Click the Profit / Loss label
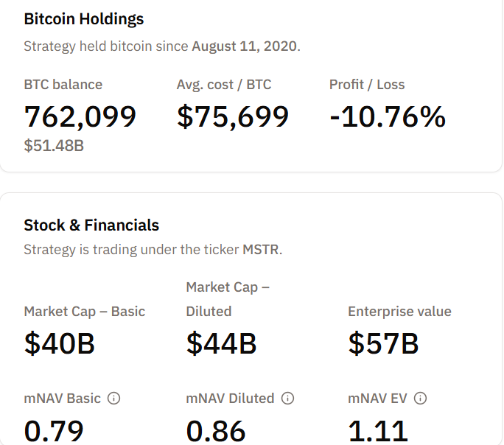The image size is (504, 445). 367,85
